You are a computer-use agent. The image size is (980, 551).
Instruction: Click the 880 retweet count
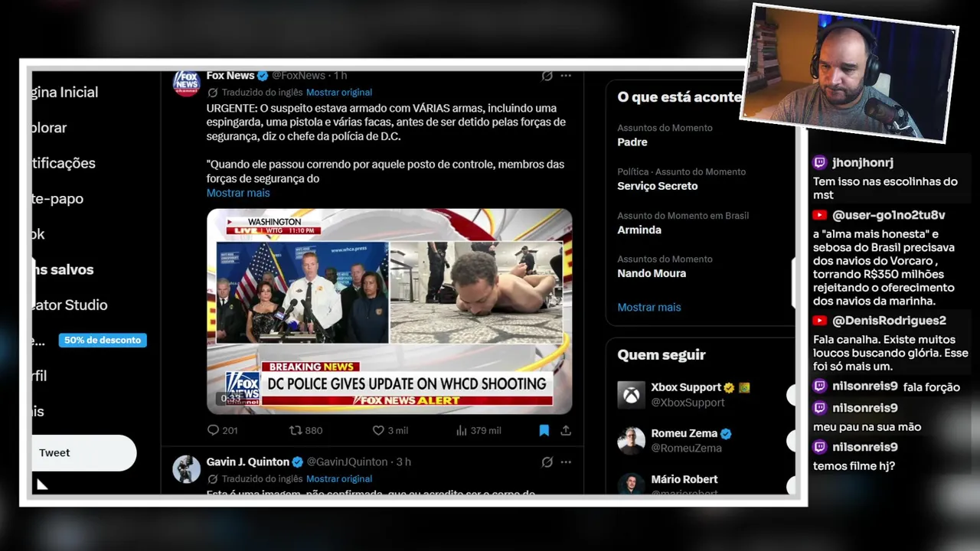point(314,430)
